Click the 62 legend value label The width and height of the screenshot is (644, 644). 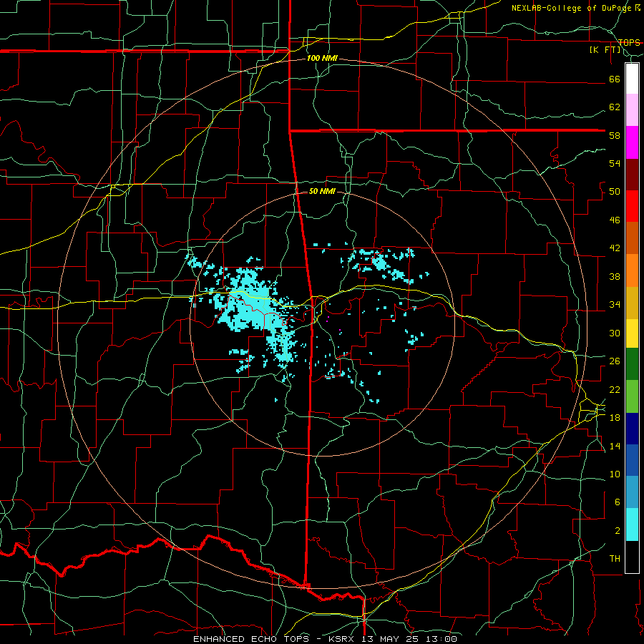[x=615, y=107]
